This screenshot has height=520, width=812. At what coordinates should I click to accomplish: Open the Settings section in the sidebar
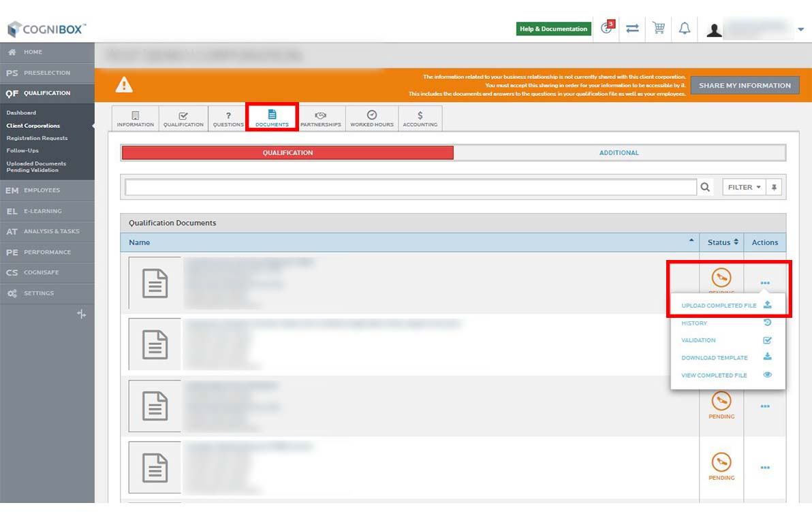tap(38, 293)
